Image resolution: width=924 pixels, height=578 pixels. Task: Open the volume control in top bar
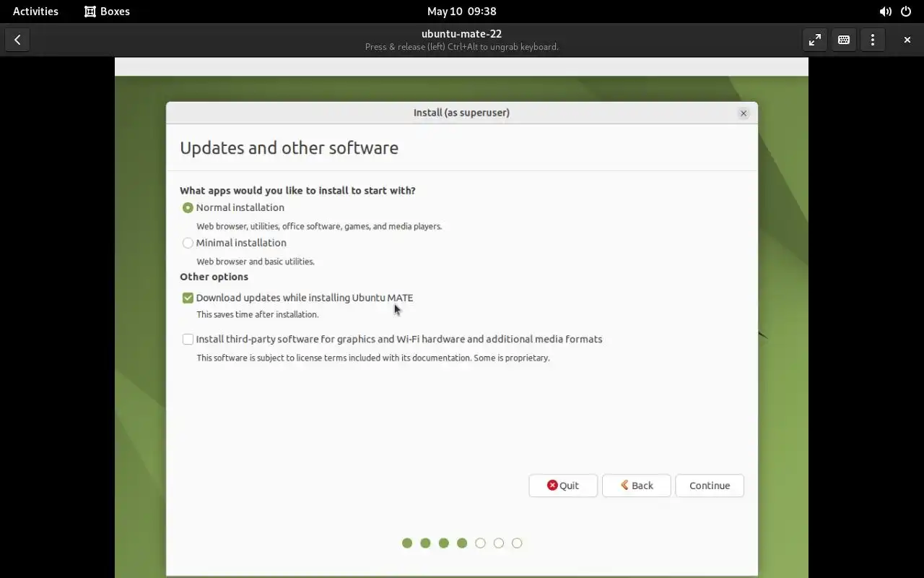click(x=885, y=12)
